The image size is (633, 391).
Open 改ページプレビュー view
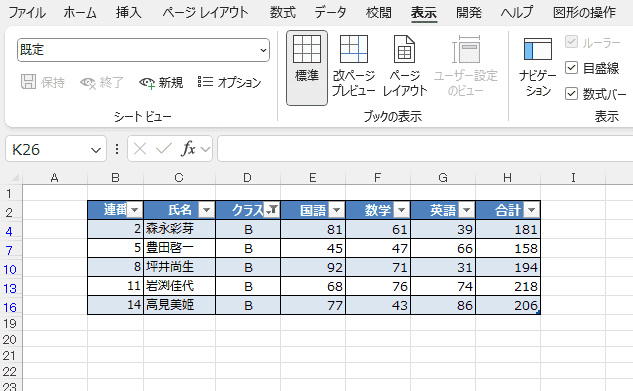pos(354,67)
